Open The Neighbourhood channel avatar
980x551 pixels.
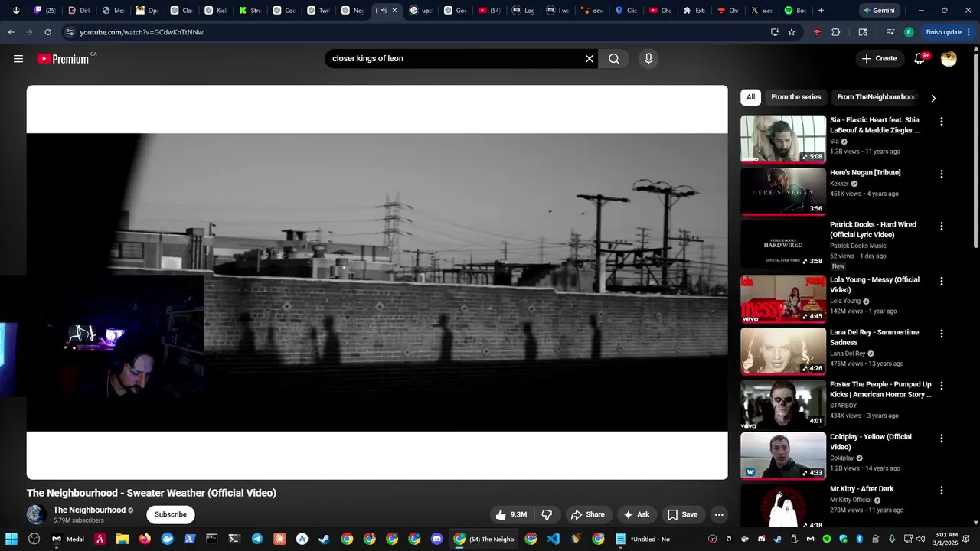pyautogui.click(x=36, y=514)
